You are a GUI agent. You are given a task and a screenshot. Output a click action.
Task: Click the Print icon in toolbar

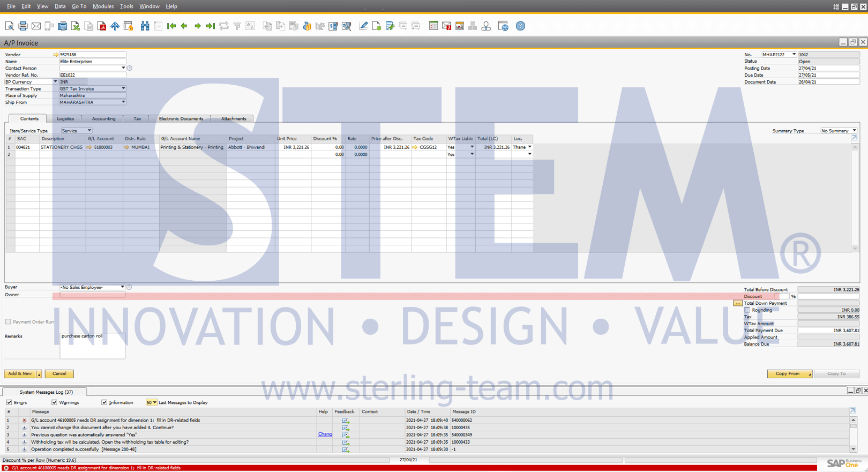coord(23,26)
